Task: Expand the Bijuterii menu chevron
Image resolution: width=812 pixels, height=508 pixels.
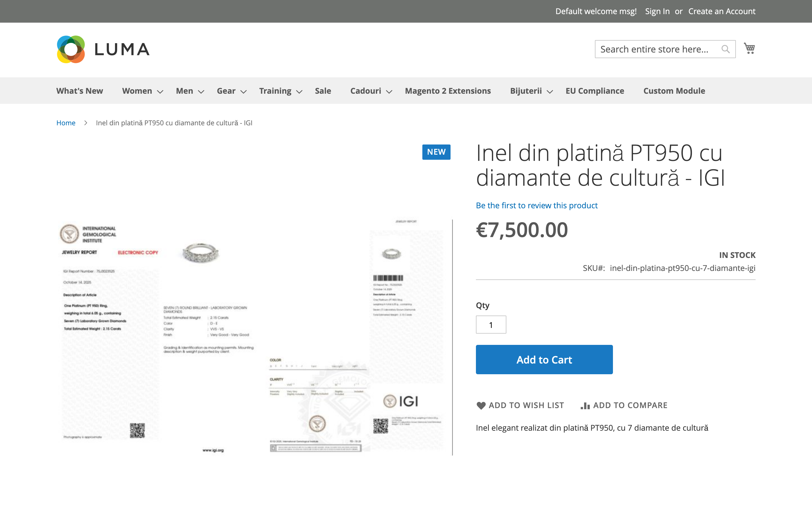Action: pos(550,91)
